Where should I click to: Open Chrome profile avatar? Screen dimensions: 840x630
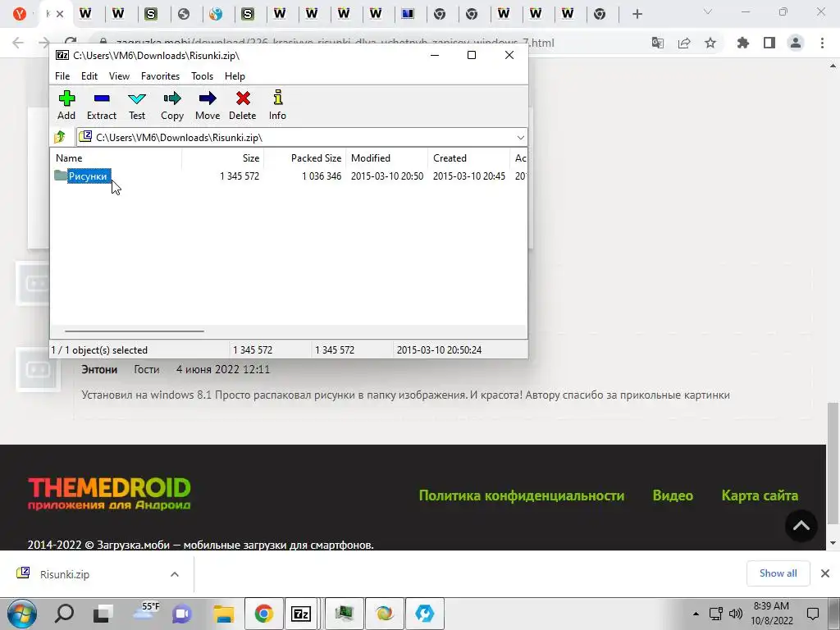(796, 43)
